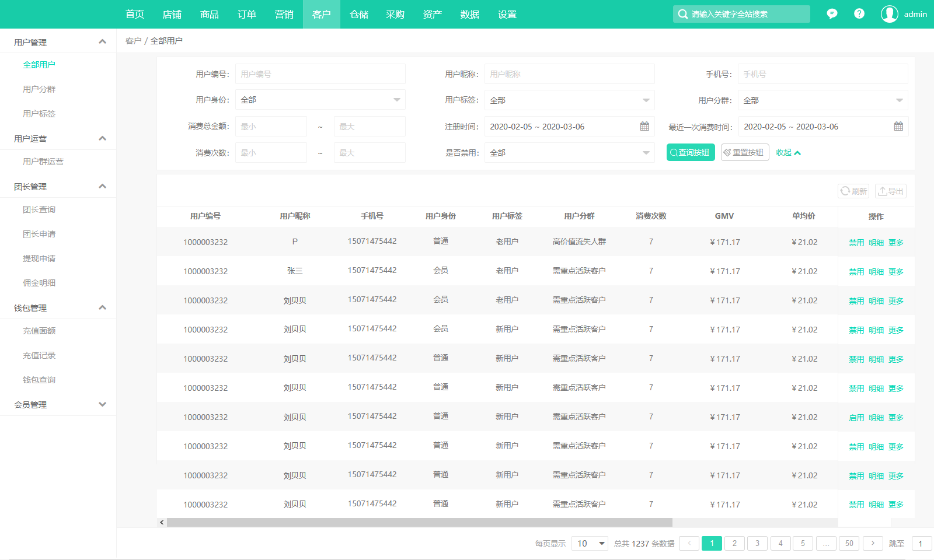The image size is (934, 560).
Task: Expand the 会员管理 sidebar section
Action: click(x=58, y=404)
